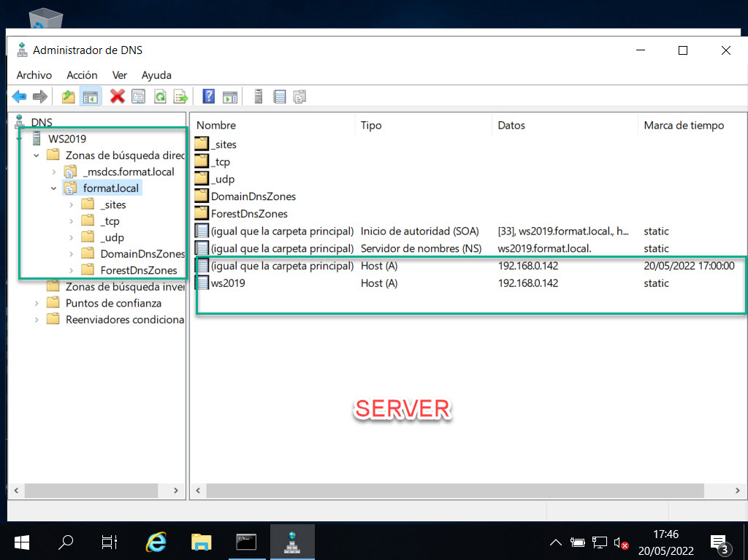Open Internet Explorer from taskbar
Image resolution: width=748 pixels, height=560 pixels.
[156, 542]
